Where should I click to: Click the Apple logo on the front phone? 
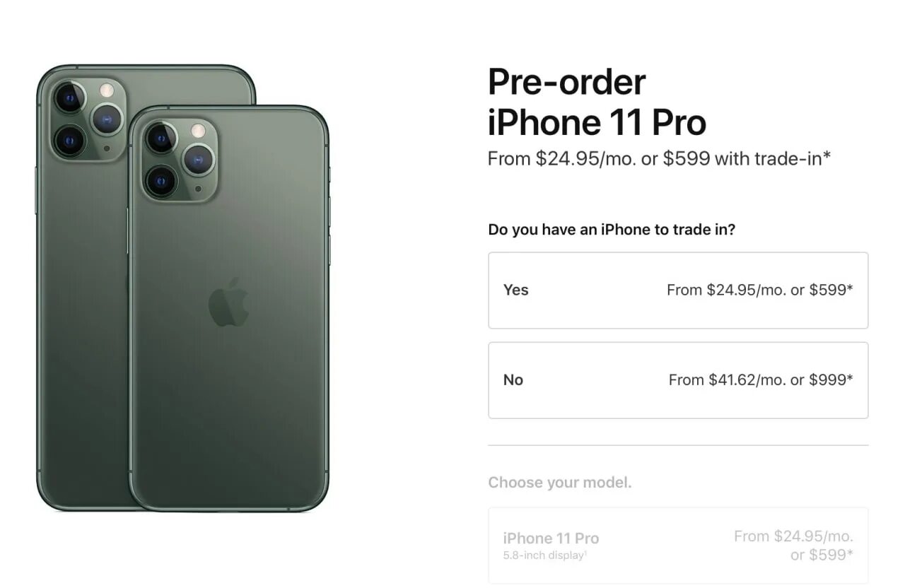[x=228, y=302]
